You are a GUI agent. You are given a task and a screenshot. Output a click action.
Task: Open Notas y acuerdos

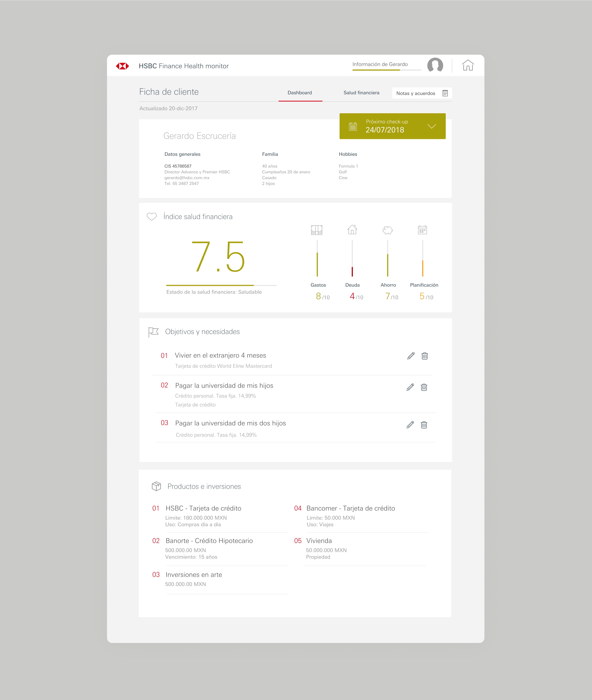coord(422,93)
